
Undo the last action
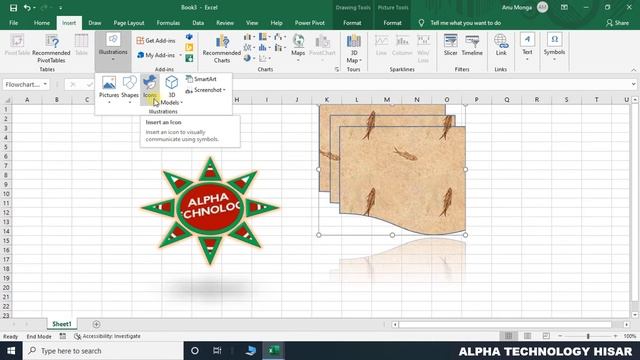pyautogui.click(x=27, y=8)
